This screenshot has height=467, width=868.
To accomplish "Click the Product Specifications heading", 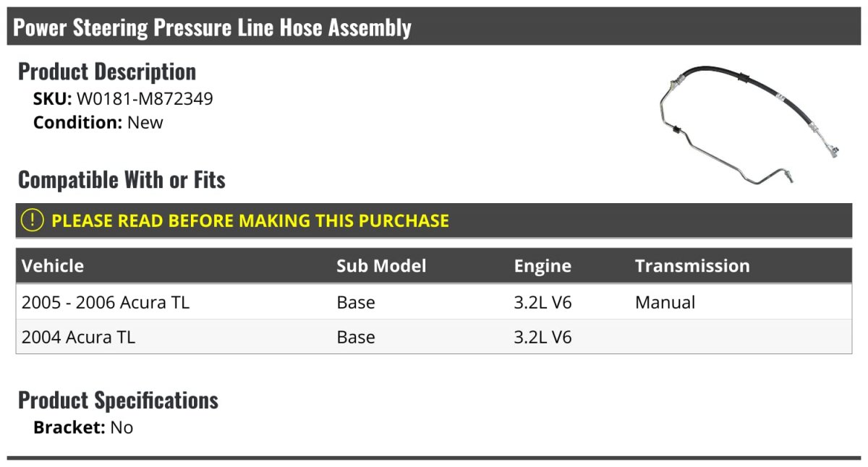I will [x=118, y=400].
